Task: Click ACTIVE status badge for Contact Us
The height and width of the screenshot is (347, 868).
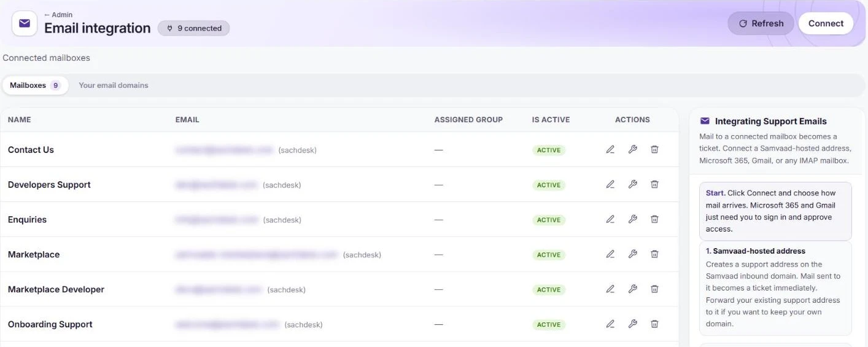Action: tap(549, 150)
